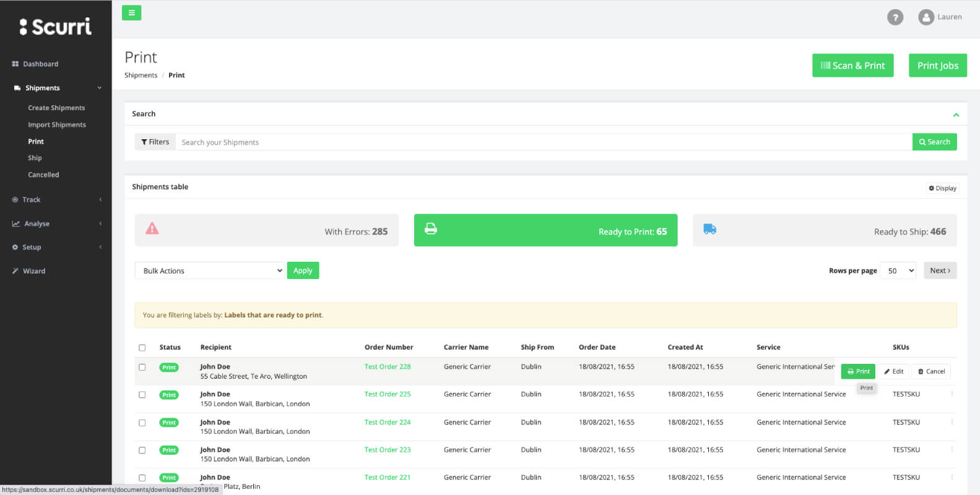The height and width of the screenshot is (495, 980).
Task: Check the box for Test Order 228
Action: pyautogui.click(x=142, y=367)
